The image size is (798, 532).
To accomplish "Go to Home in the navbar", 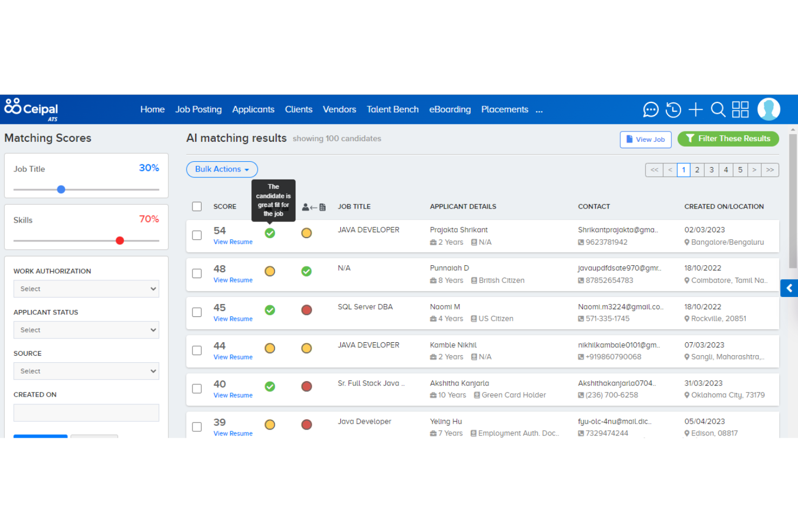I will coord(153,109).
